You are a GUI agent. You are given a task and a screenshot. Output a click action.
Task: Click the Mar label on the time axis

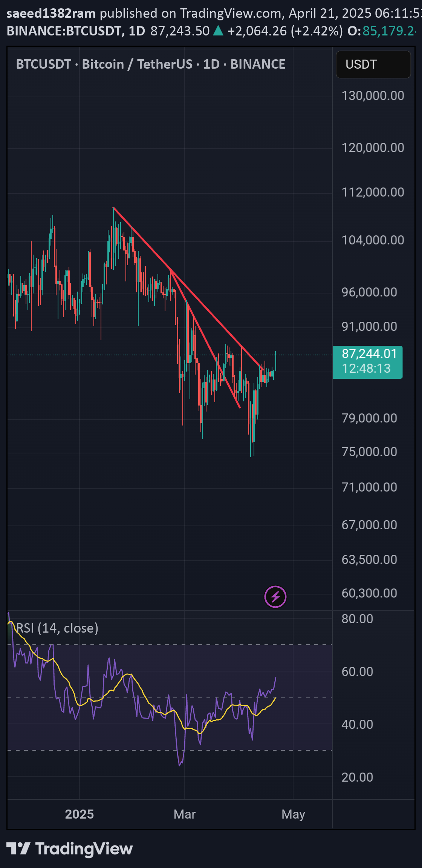185,814
